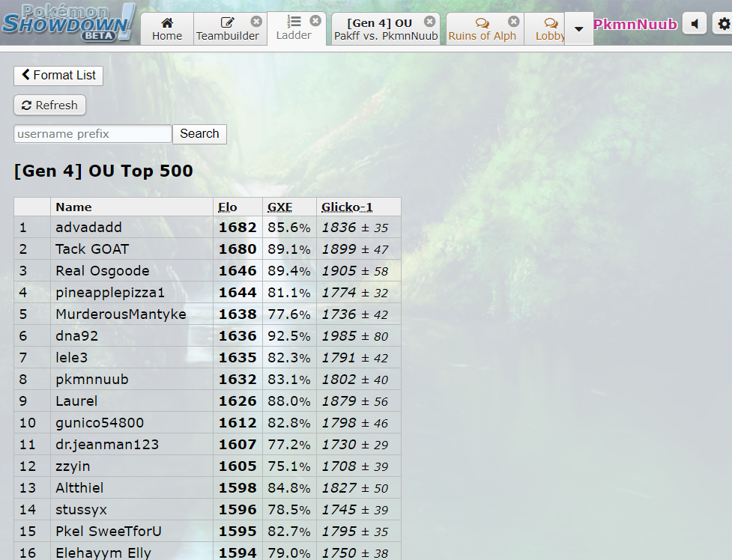Viewport: 732px width, 560px height.
Task: Click the PkmnNuub username
Action: pos(635,25)
